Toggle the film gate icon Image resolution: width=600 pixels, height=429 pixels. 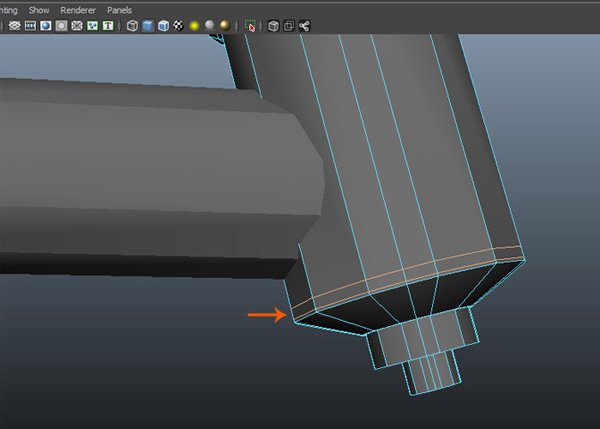pyautogui.click(x=30, y=26)
